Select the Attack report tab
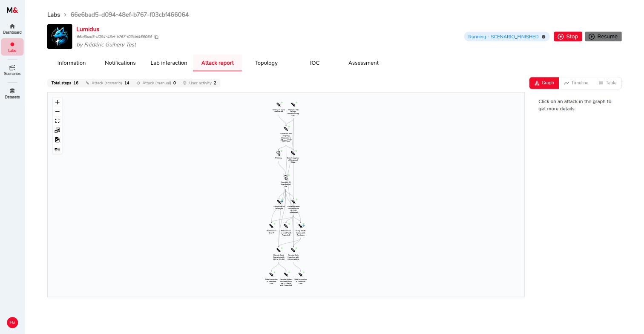 pyautogui.click(x=218, y=63)
